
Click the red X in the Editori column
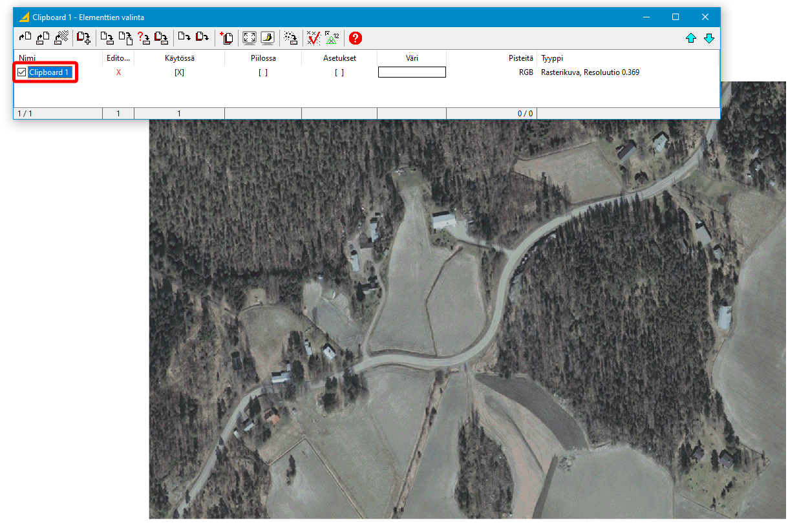(118, 72)
